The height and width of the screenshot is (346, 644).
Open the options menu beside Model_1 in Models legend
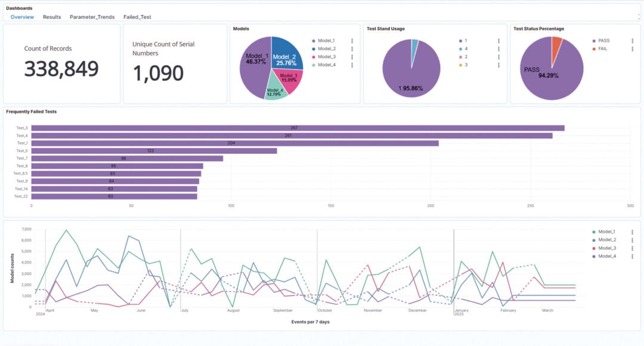coord(352,41)
